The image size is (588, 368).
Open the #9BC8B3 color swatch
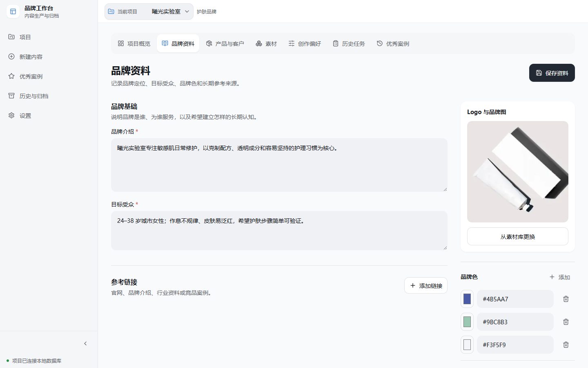tap(467, 322)
